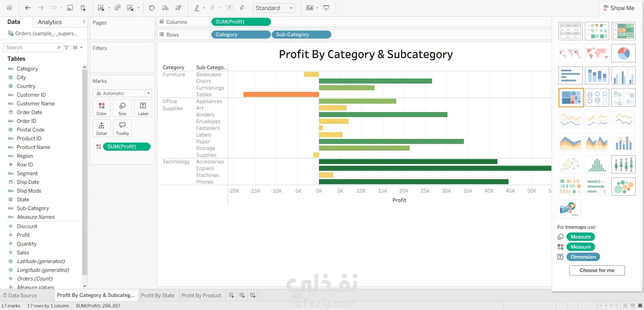Click the Tableau logo start icon

point(9,8)
